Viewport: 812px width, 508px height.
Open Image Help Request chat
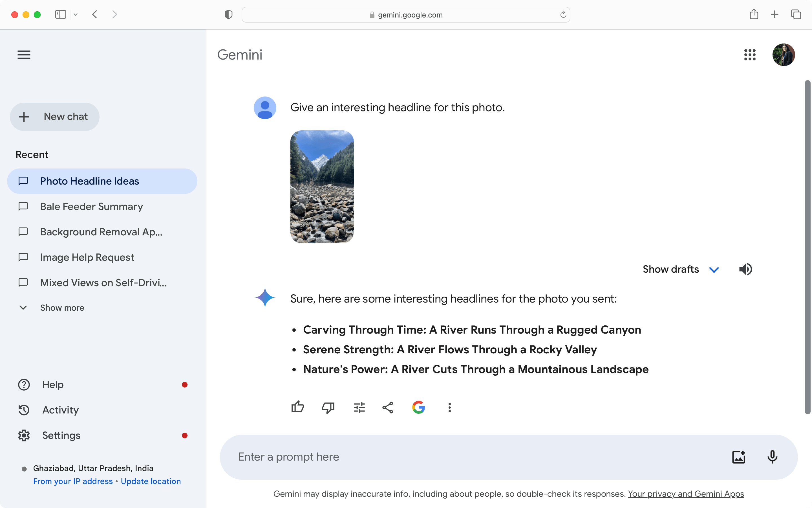tap(102, 257)
